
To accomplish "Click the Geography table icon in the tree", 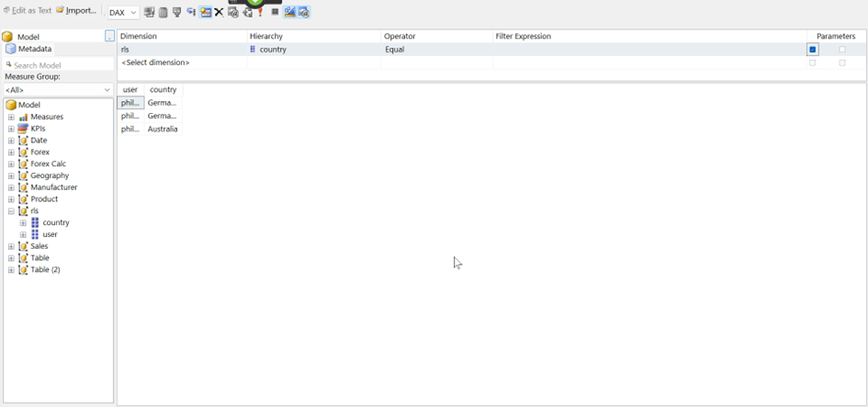I will (23, 176).
